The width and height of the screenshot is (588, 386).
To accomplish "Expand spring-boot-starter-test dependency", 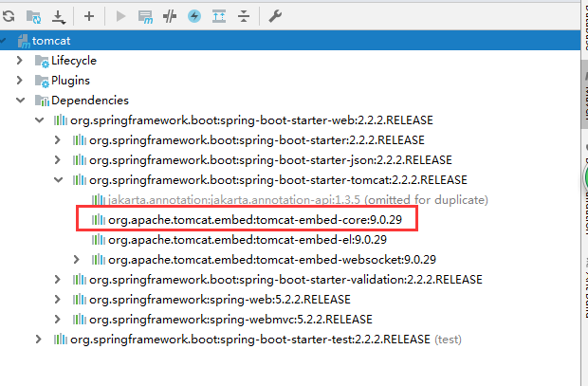I will [x=38, y=340].
